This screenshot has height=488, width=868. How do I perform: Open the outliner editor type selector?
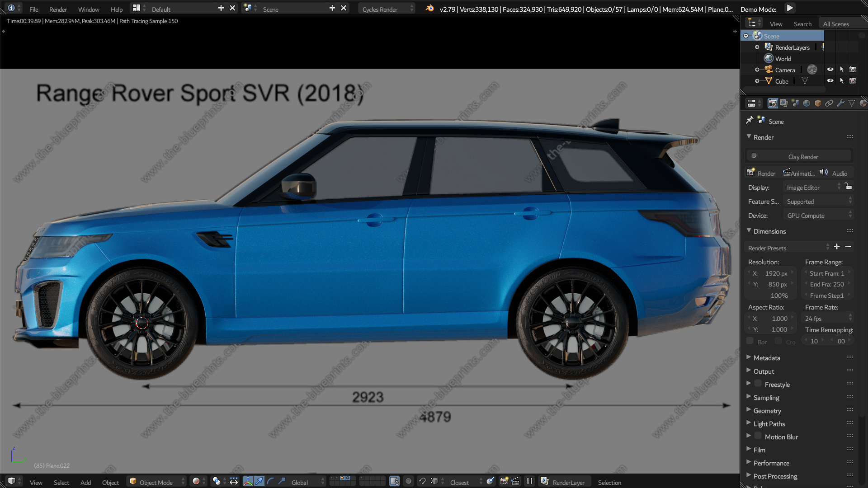(x=754, y=23)
